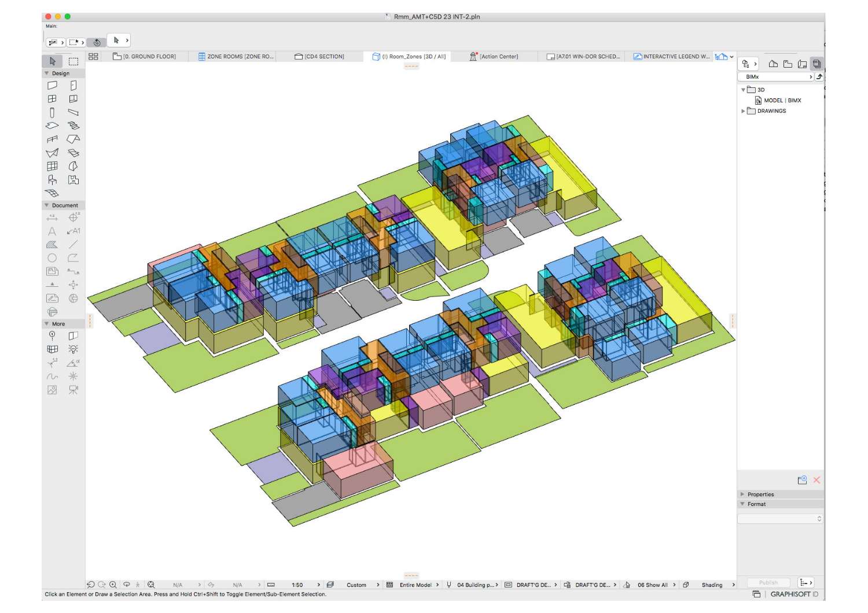868x613 pixels.
Task: Activate the View Map in the Navigator
Action: click(787, 65)
